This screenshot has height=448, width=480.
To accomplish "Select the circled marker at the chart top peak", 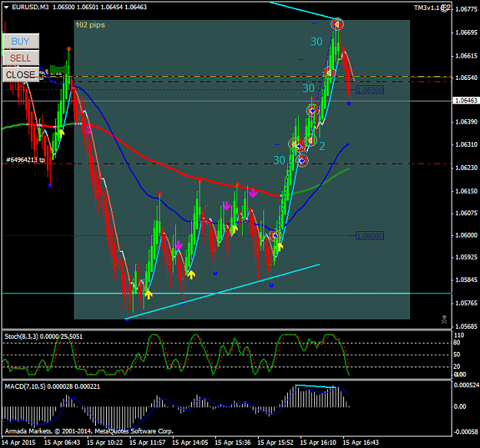I will (337, 24).
